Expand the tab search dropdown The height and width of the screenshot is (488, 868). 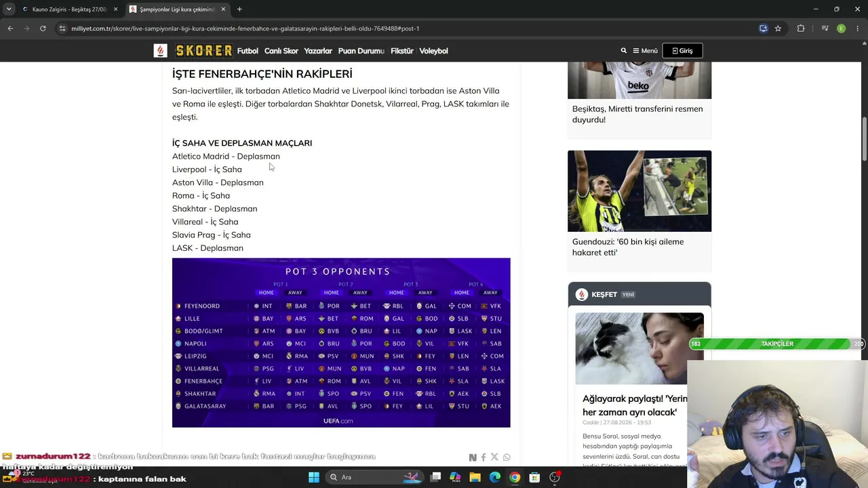click(8, 9)
